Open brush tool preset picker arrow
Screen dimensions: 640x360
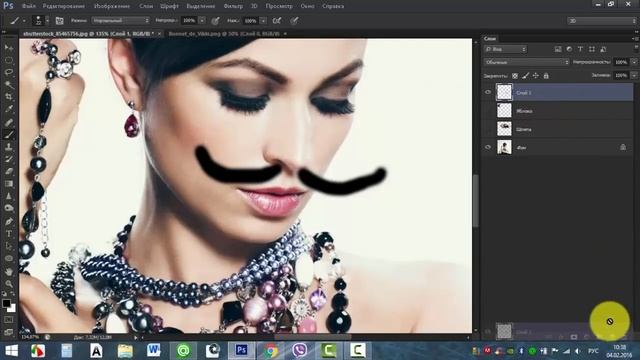[24, 20]
